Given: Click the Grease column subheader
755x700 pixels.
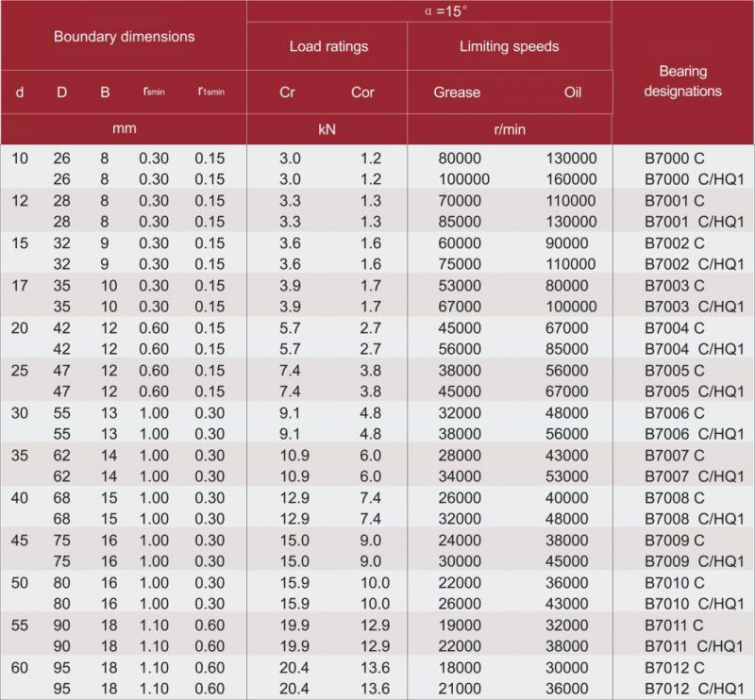Looking at the screenshot, I should [x=457, y=92].
